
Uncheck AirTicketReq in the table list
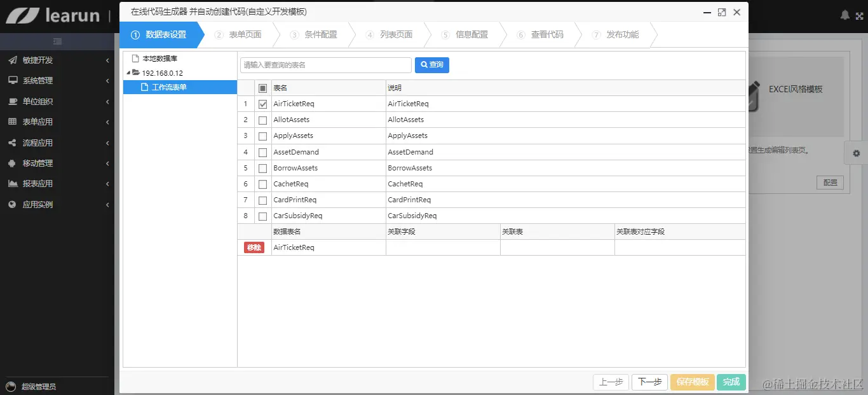pos(262,103)
